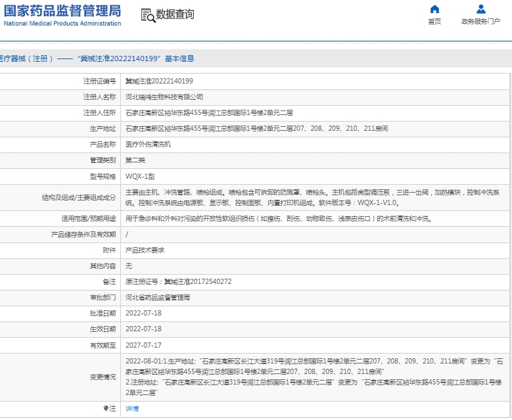Click the 产品储存条件及有效期 label
The width and height of the screenshot is (512, 420).
pyautogui.click(x=83, y=235)
